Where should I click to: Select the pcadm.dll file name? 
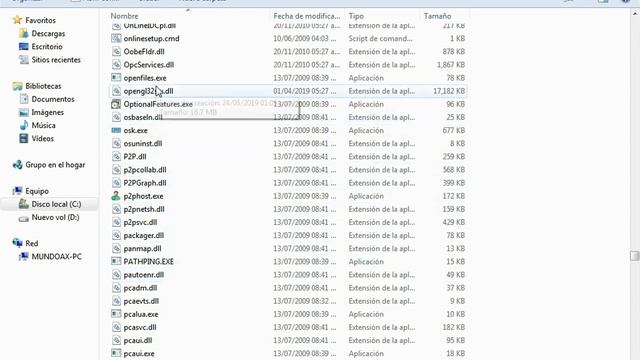[x=140, y=288]
